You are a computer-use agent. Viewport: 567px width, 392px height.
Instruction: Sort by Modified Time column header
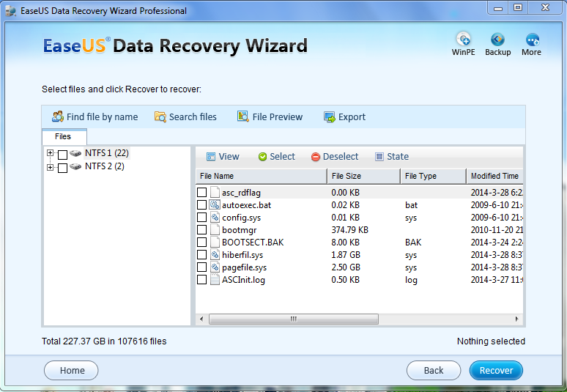[495, 176]
